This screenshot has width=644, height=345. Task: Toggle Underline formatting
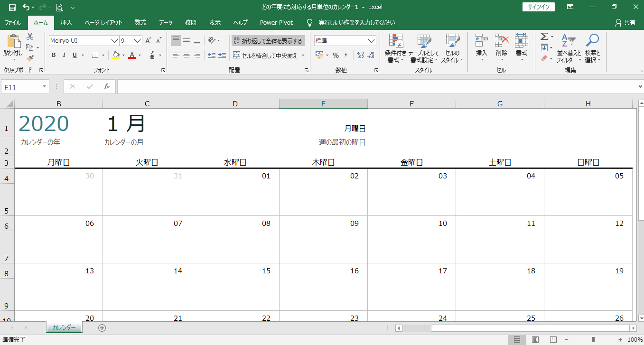coord(75,55)
